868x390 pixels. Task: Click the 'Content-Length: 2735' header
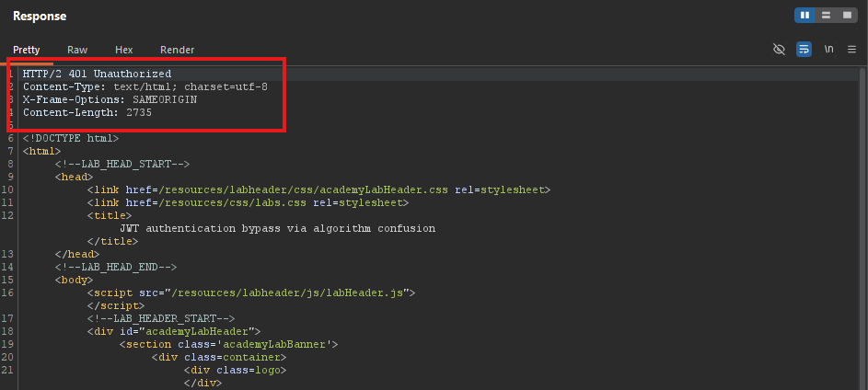pos(87,112)
